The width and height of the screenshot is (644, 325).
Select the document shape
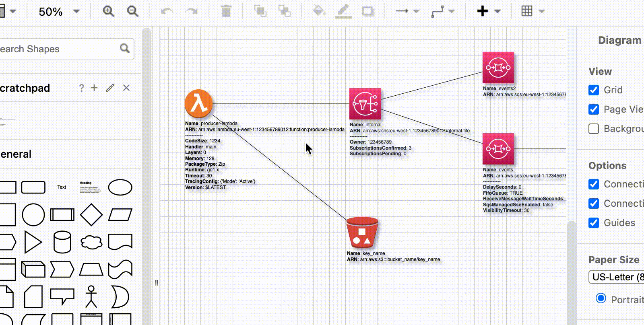120,242
